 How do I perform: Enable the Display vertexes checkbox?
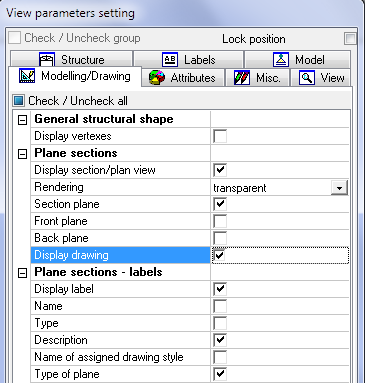[x=220, y=136]
